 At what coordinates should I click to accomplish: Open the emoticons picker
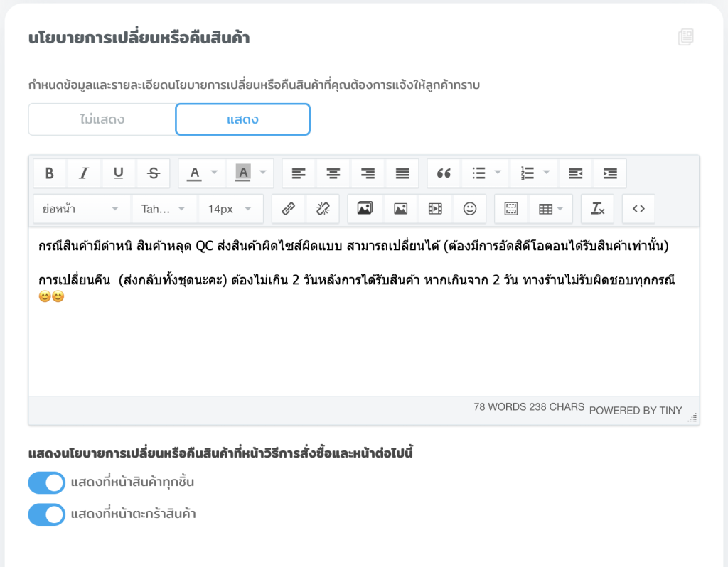(x=470, y=209)
